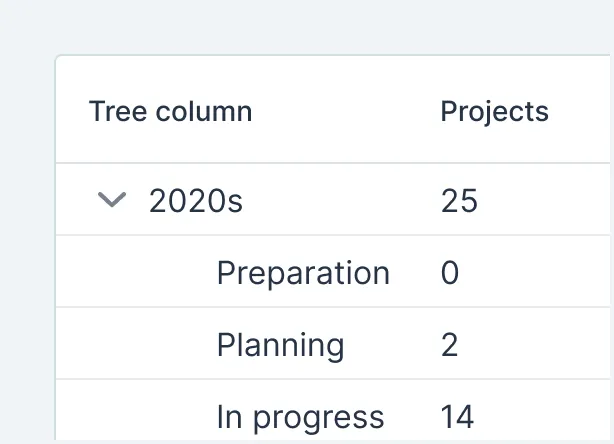This screenshot has width=614, height=444.
Task: Click the 25 projects cell for 2020s
Action: 459,201
